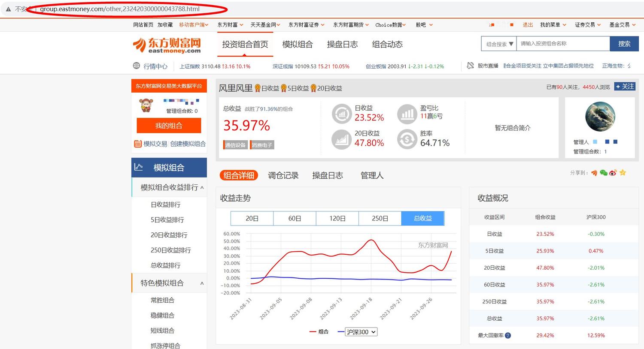Click the manager's earth avatar image
The width and height of the screenshot is (644, 349).
600,117
